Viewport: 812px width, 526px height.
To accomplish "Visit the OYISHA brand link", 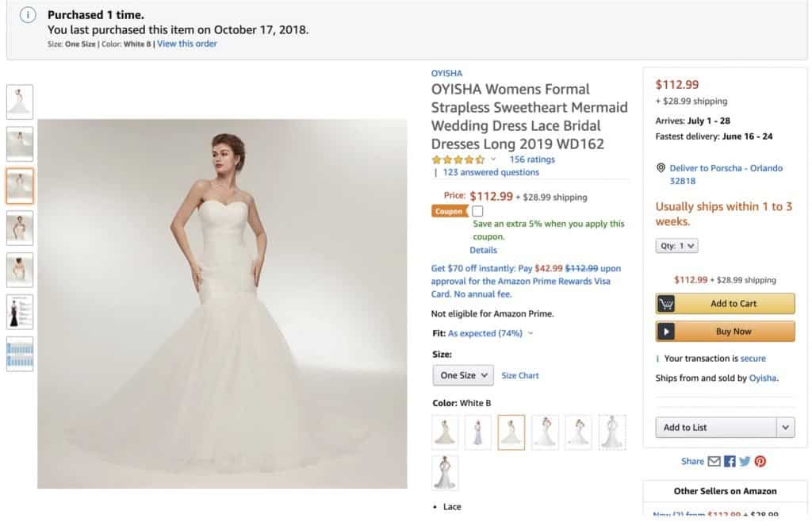I will (x=446, y=74).
